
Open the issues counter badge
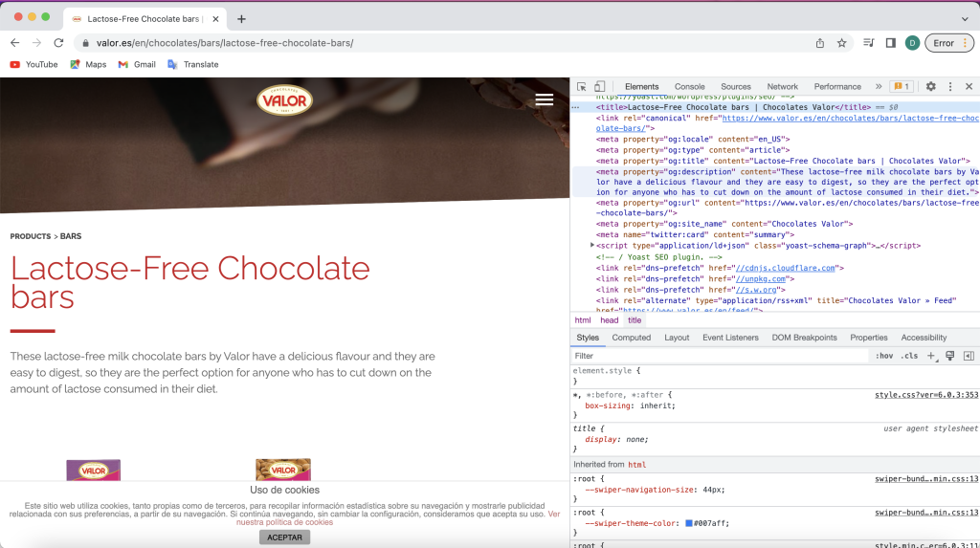tap(902, 87)
